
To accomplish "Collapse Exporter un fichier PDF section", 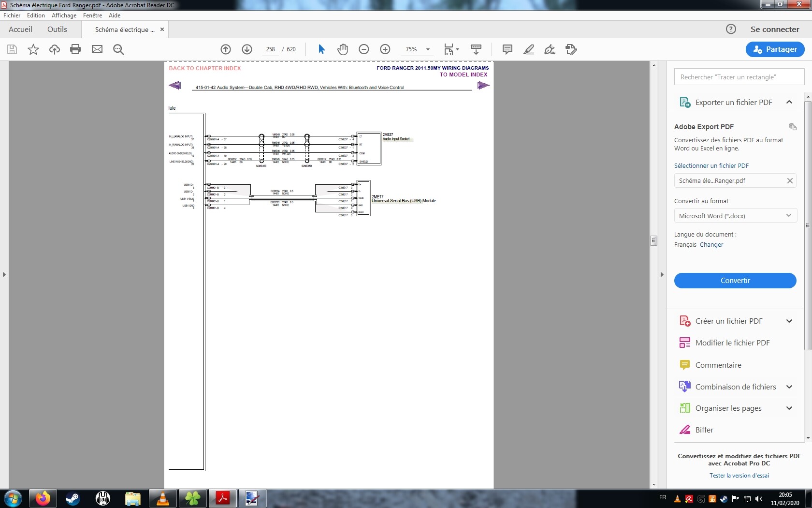I will click(789, 102).
